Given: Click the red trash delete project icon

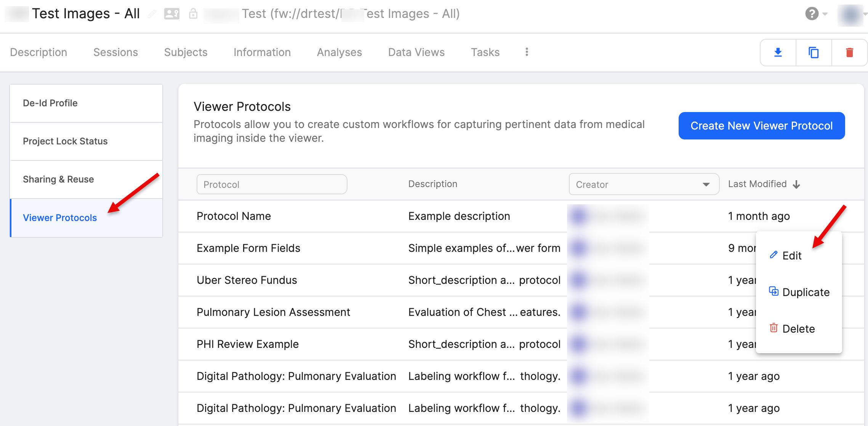Looking at the screenshot, I should 849,53.
